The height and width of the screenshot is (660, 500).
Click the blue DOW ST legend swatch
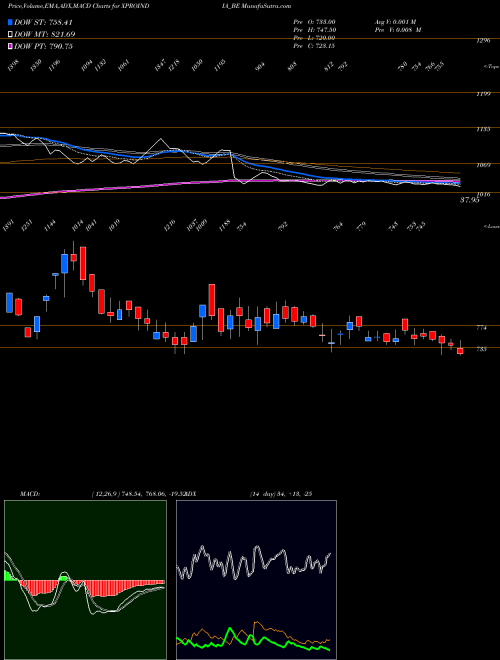pos(10,22)
